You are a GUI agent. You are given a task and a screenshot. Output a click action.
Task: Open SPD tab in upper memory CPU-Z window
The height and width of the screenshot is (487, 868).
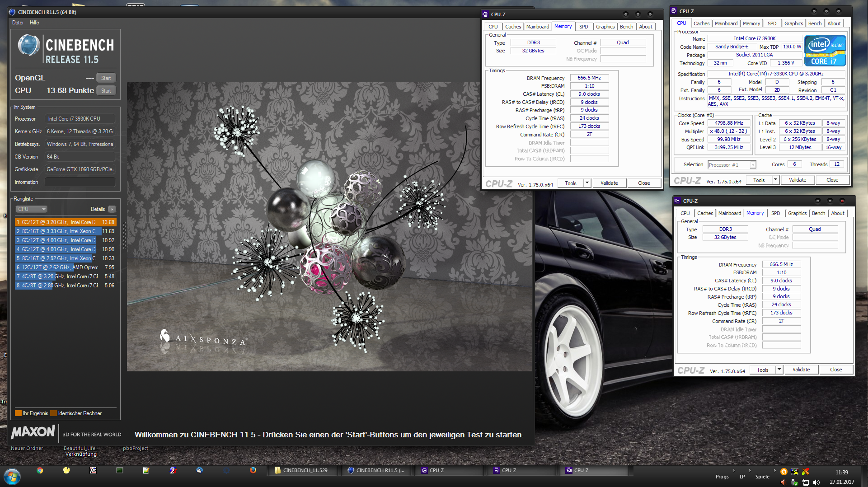[x=583, y=27]
